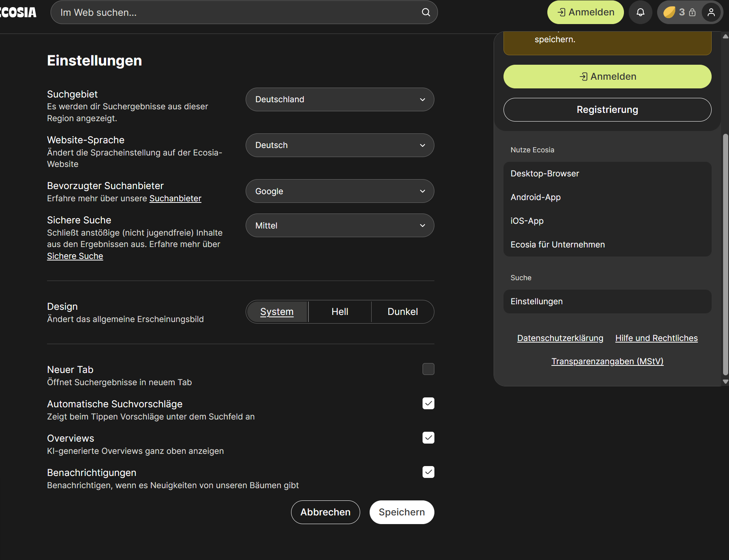
Task: Open the notifications bell
Action: tap(640, 12)
